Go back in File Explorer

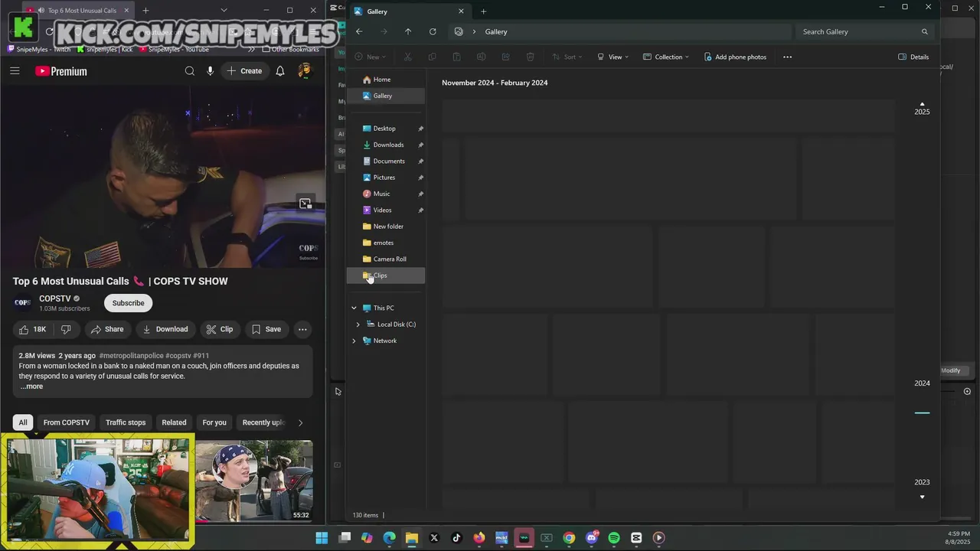coord(359,31)
